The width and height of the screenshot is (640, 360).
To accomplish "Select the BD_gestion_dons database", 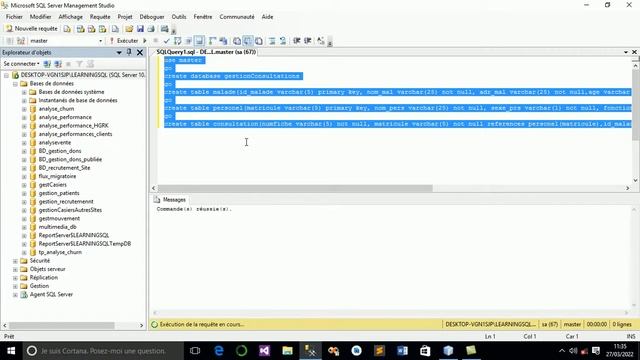I will (x=60, y=151).
